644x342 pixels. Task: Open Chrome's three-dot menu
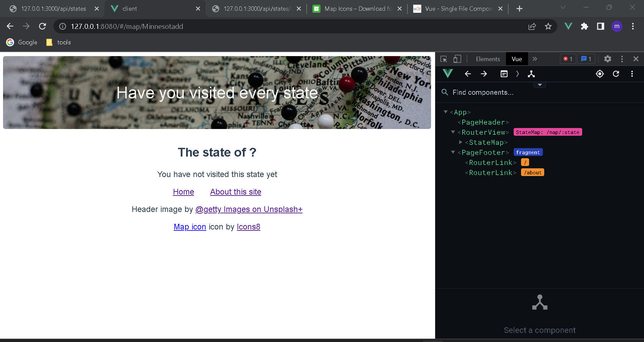pyautogui.click(x=633, y=26)
